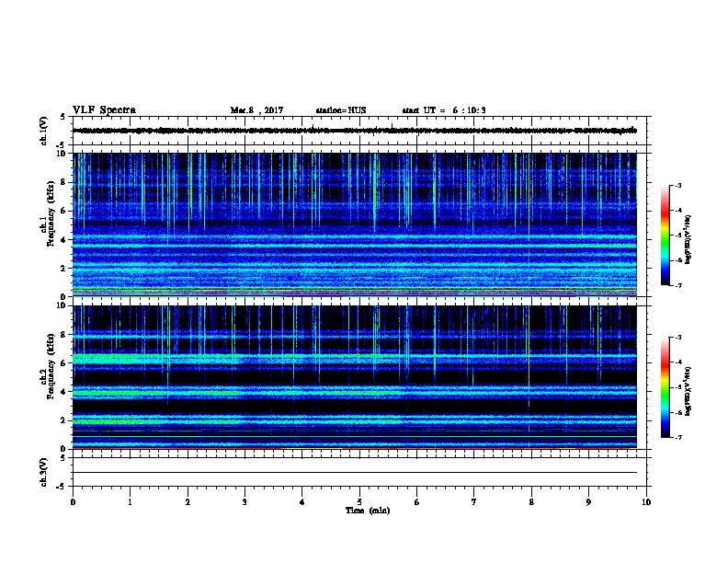The image size is (728, 563).
Task: Click time axis tick label "9"
Action: (x=588, y=502)
